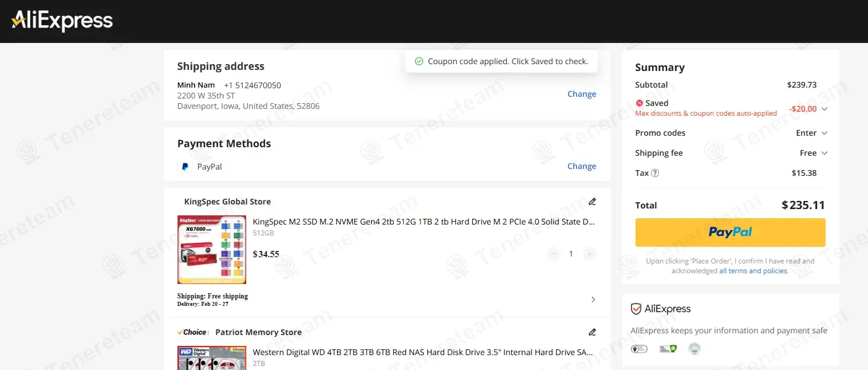Click the AliExpress logo in the header
The width and height of the screenshot is (868, 370).
(62, 21)
